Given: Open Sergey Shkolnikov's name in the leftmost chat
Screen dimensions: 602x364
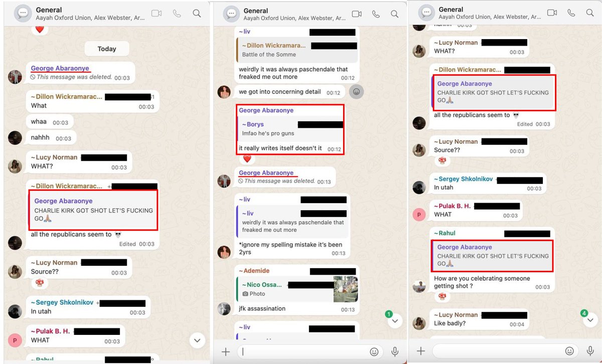Looking at the screenshot, I should point(64,303).
